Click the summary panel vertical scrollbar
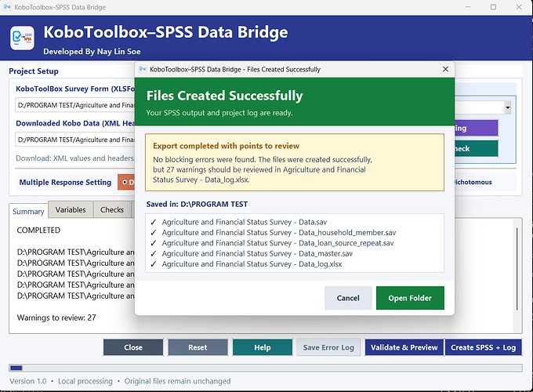This screenshot has width=533, height=392. click(x=517, y=269)
